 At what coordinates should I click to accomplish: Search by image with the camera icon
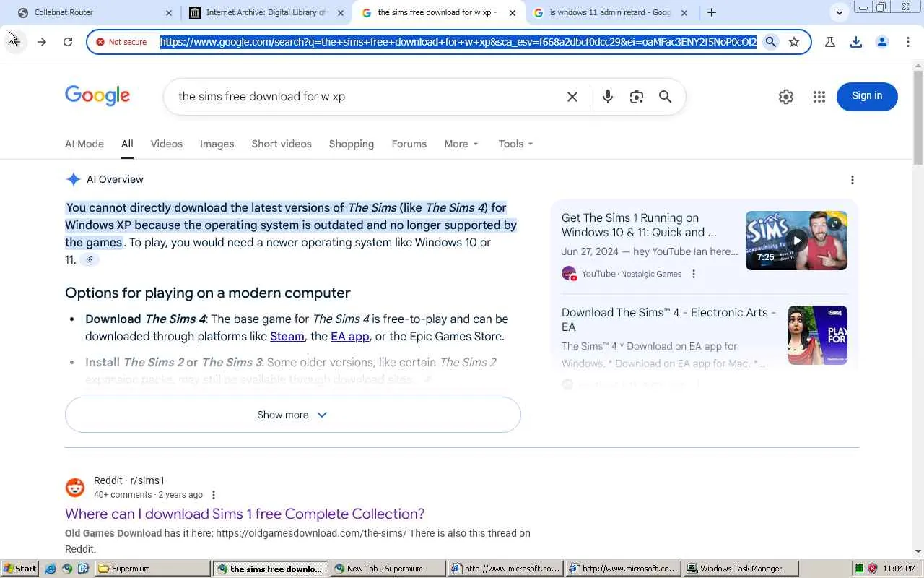pos(637,97)
